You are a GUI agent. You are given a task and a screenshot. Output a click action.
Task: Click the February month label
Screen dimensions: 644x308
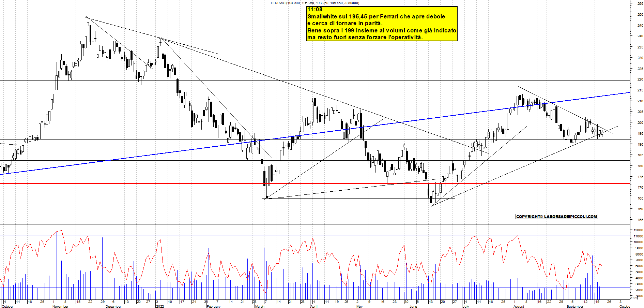coord(214,306)
